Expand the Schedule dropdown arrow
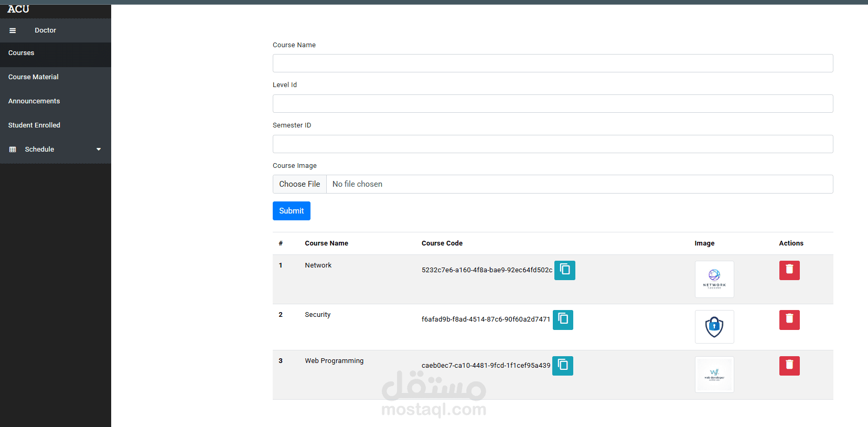Image resolution: width=868 pixels, height=427 pixels. click(99, 150)
